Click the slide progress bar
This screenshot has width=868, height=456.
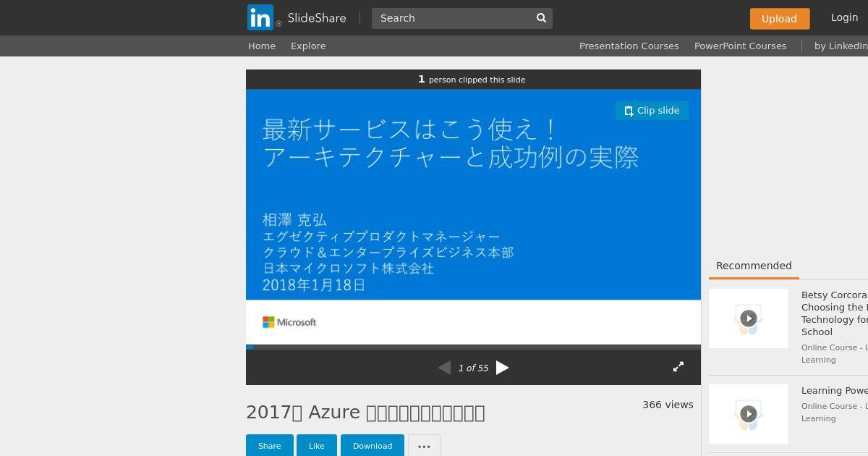coord(473,347)
